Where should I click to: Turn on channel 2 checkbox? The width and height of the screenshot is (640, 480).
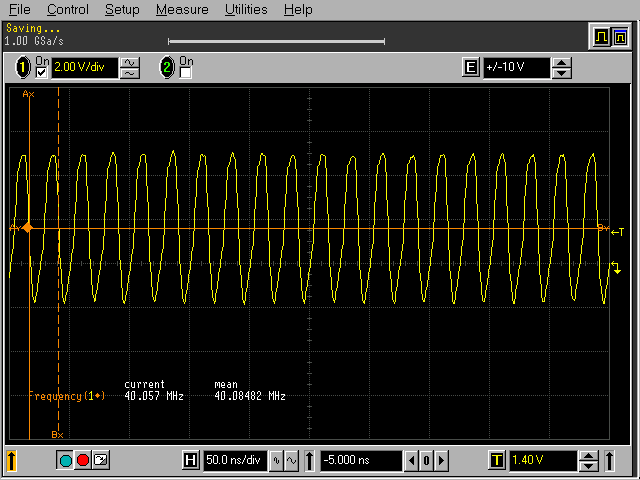185,73
